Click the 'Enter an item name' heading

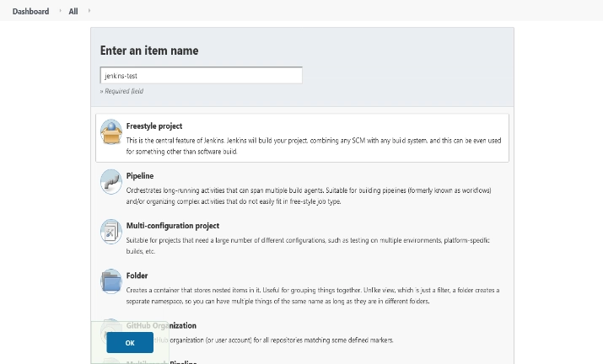149,51
